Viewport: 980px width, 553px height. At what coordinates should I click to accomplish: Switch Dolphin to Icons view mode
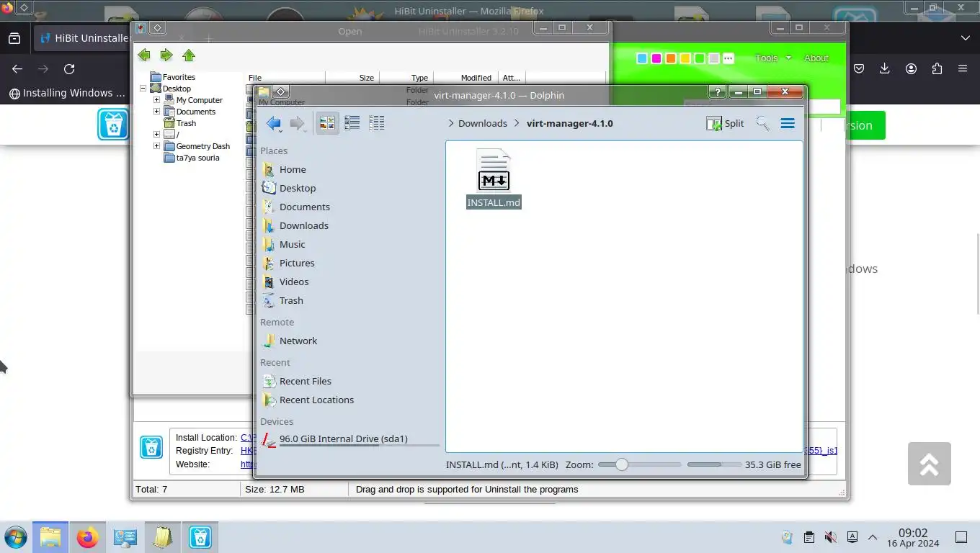(328, 123)
